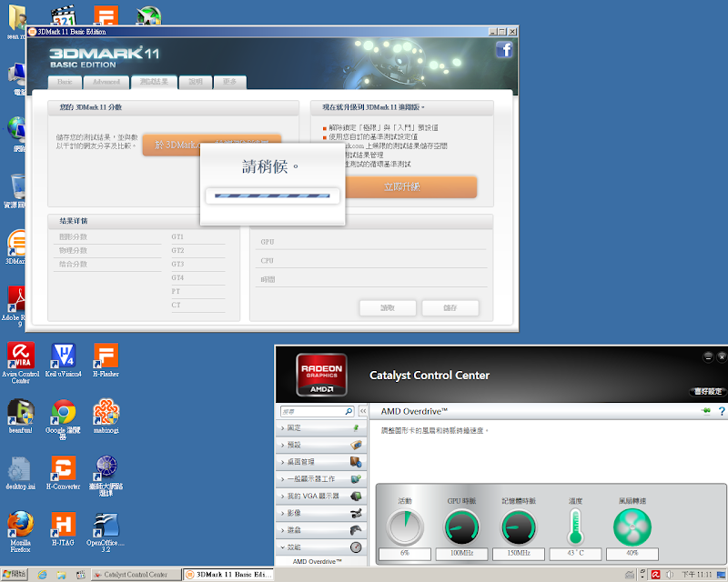Click the search magnifier icon in Catalyst
The image size is (728, 582).
349,411
